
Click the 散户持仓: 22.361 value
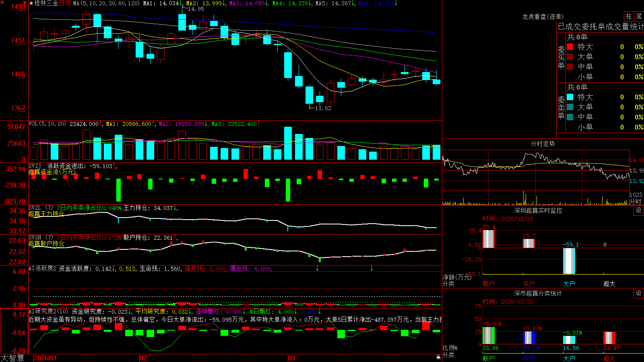pyautogui.click(x=150, y=237)
